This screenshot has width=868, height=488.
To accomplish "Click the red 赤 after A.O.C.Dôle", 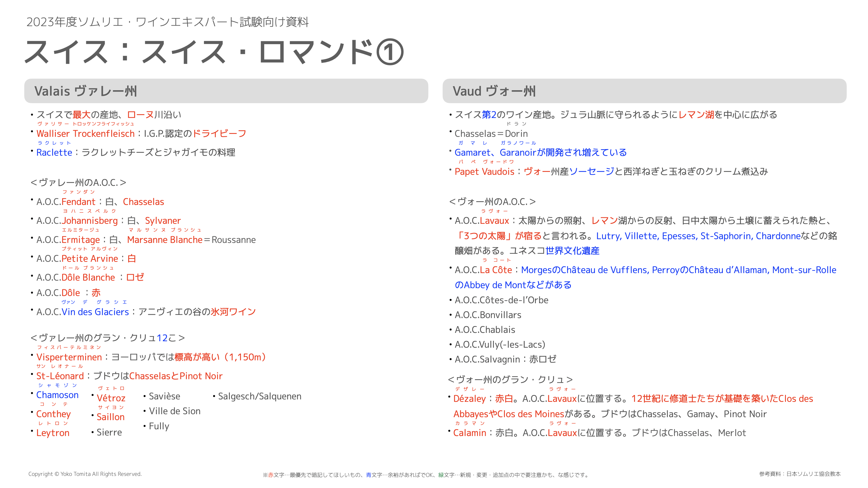I will pyautogui.click(x=96, y=293).
